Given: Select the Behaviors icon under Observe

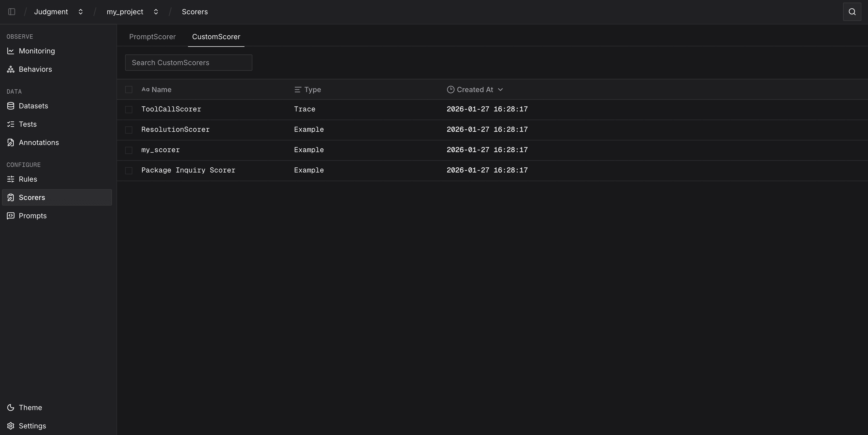Looking at the screenshot, I should (x=10, y=69).
